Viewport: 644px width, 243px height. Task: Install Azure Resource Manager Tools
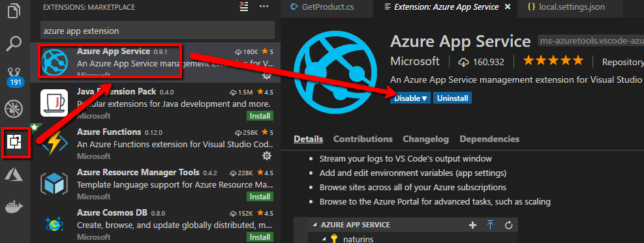point(260,197)
